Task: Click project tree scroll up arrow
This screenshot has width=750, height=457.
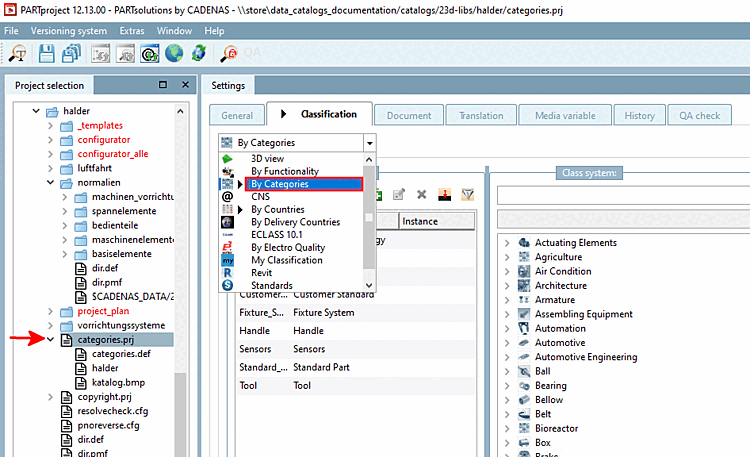Action: 180,111
